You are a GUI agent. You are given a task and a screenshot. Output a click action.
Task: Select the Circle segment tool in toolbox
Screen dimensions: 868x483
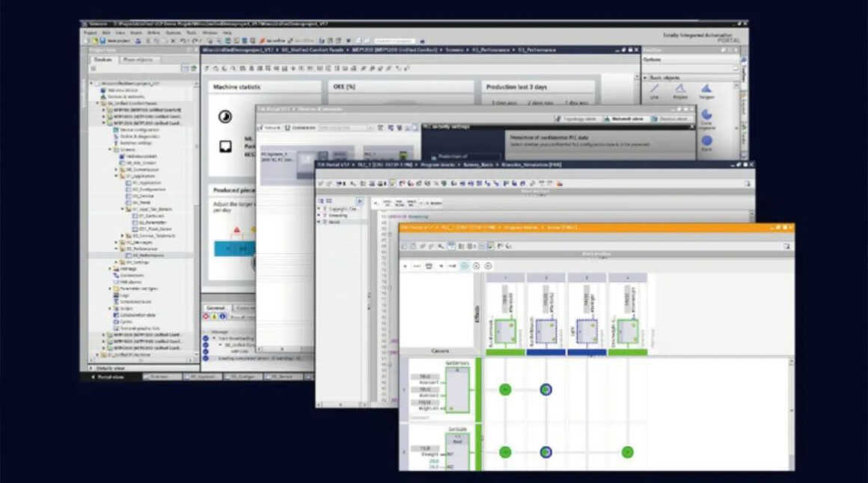[707, 118]
